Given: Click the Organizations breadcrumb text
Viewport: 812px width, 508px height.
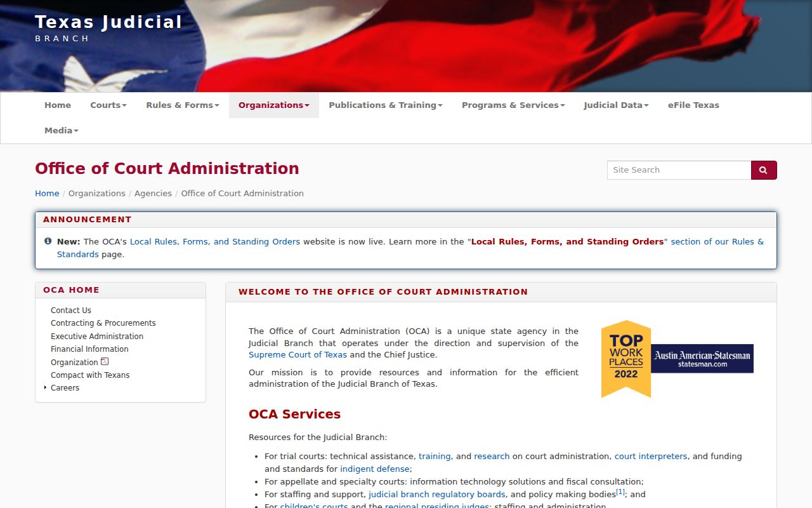Looking at the screenshot, I should coord(97,194).
